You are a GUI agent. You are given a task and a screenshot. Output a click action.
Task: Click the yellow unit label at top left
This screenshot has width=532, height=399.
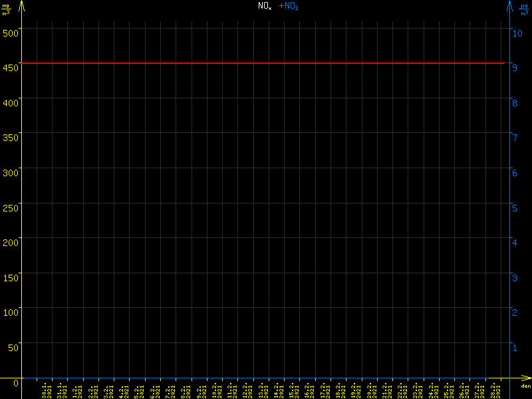pyautogui.click(x=7, y=9)
